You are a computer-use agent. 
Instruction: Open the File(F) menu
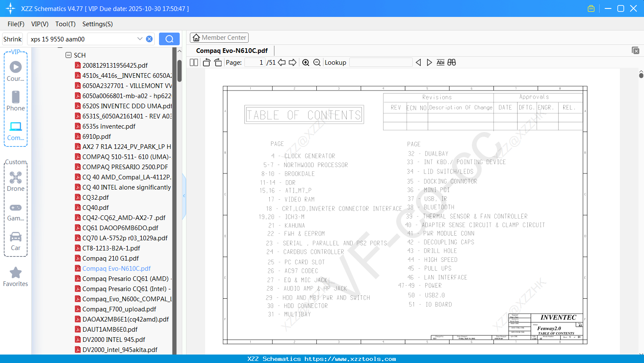(16, 24)
